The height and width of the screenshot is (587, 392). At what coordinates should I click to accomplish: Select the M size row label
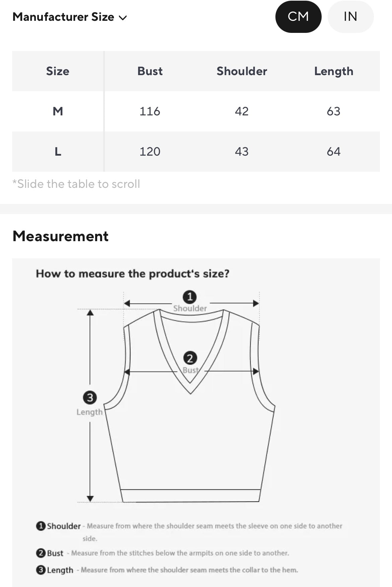coord(58,111)
